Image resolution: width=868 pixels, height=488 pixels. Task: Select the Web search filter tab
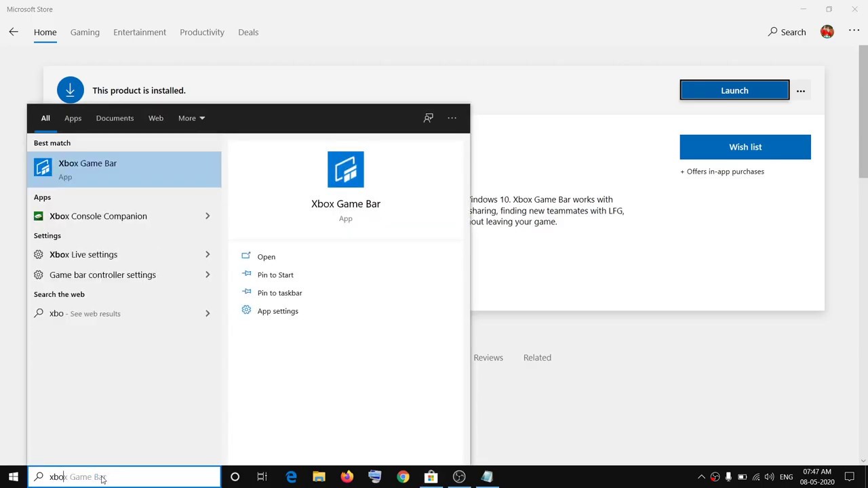pyautogui.click(x=156, y=118)
